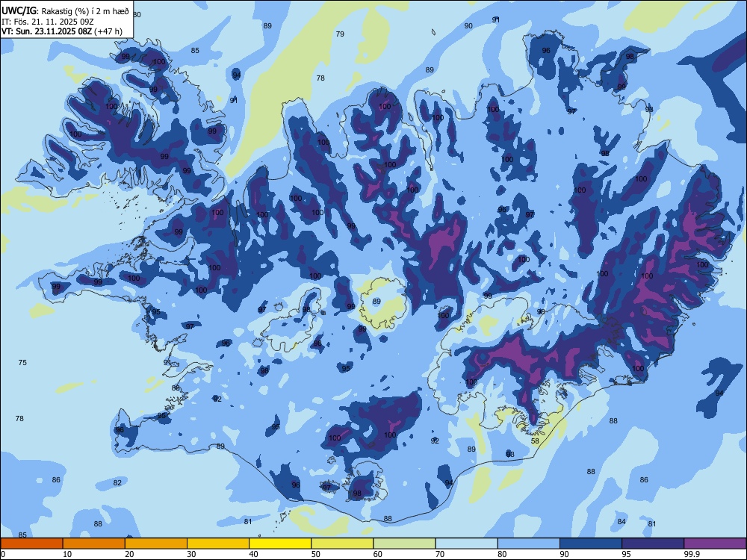
Task: Select the indigo 95–99.9 legend swatch
Action: tap(653, 544)
